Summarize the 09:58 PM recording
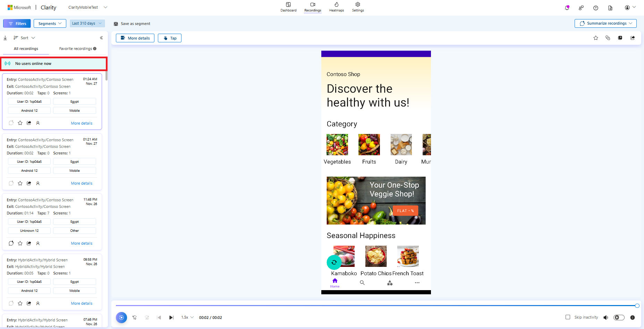 [11, 303]
